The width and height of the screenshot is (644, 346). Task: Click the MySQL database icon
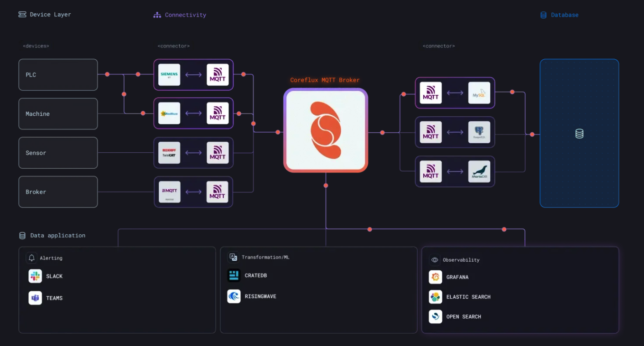479,93
